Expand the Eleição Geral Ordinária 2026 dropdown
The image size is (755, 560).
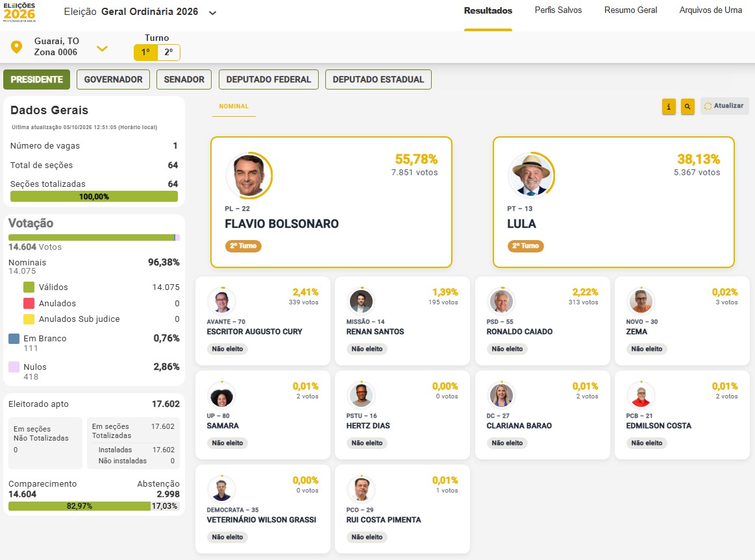[x=212, y=13]
